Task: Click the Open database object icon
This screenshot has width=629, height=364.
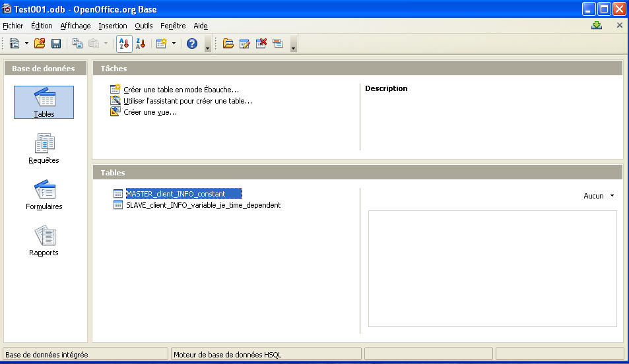Action: [x=228, y=44]
